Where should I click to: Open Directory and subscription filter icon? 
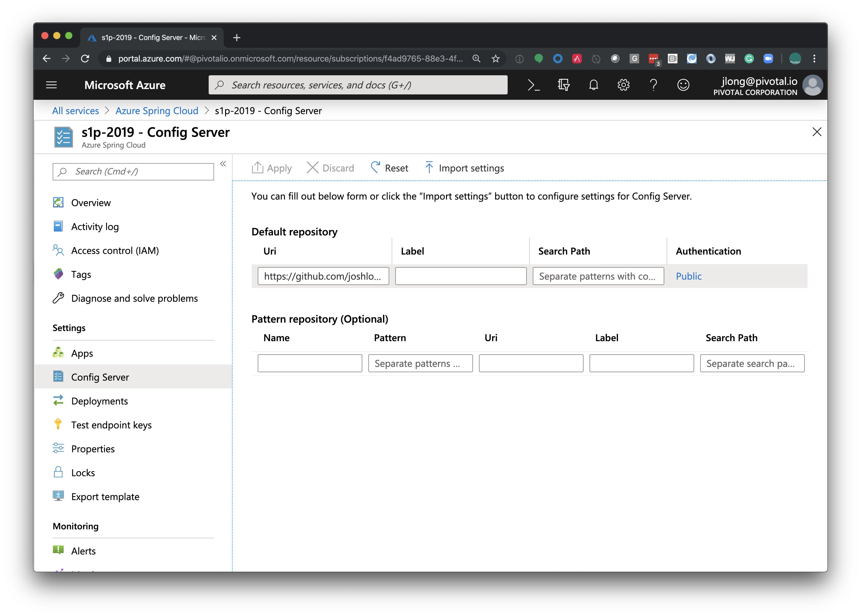pos(563,85)
